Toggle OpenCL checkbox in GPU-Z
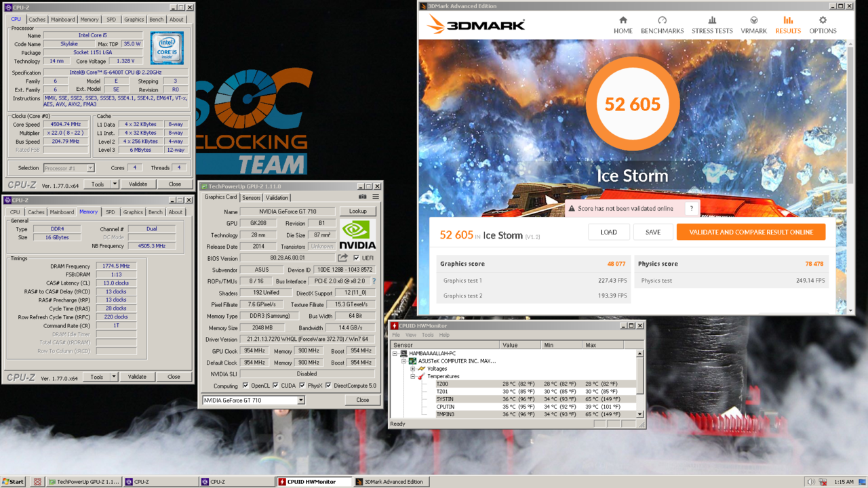Viewport: 868px width, 488px height. (x=245, y=386)
